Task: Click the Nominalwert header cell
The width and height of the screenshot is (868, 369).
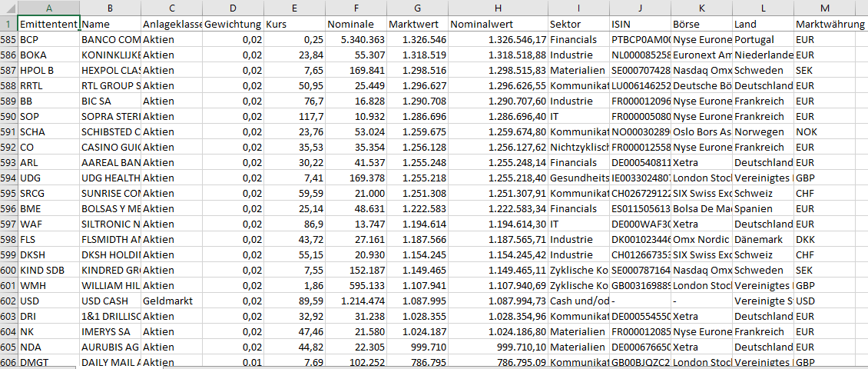Action: pyautogui.click(x=499, y=25)
